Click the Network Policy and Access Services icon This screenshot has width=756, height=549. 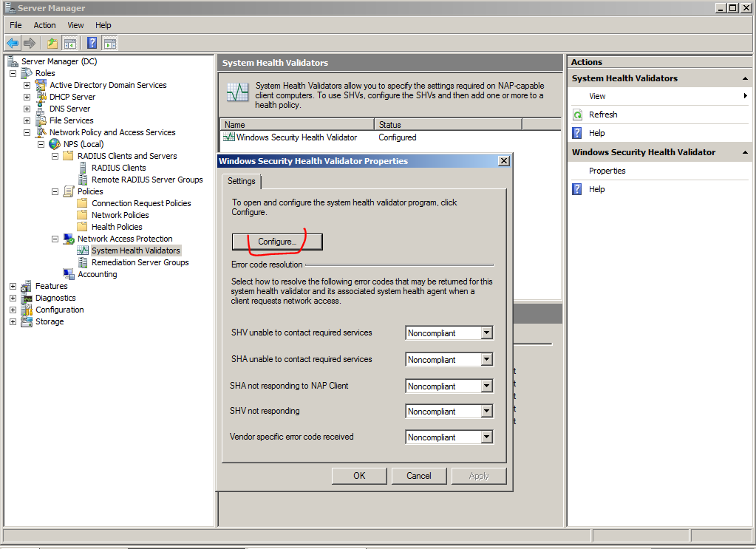[41, 132]
